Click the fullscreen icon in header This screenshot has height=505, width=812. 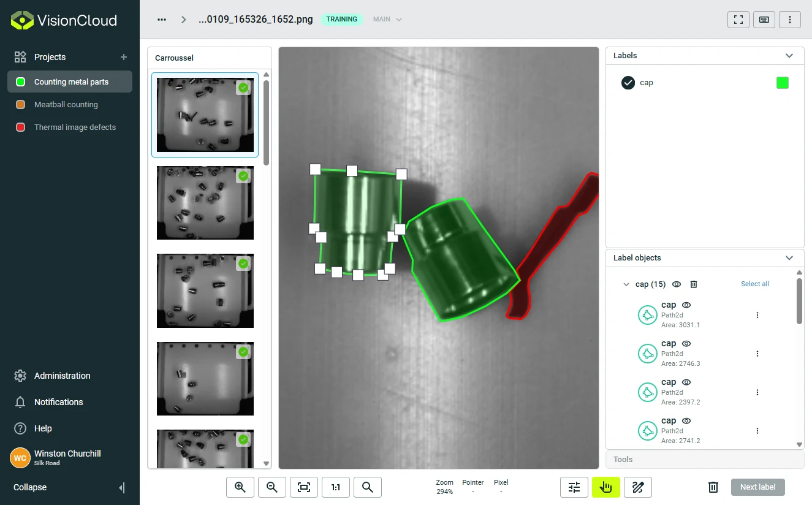[x=738, y=20]
